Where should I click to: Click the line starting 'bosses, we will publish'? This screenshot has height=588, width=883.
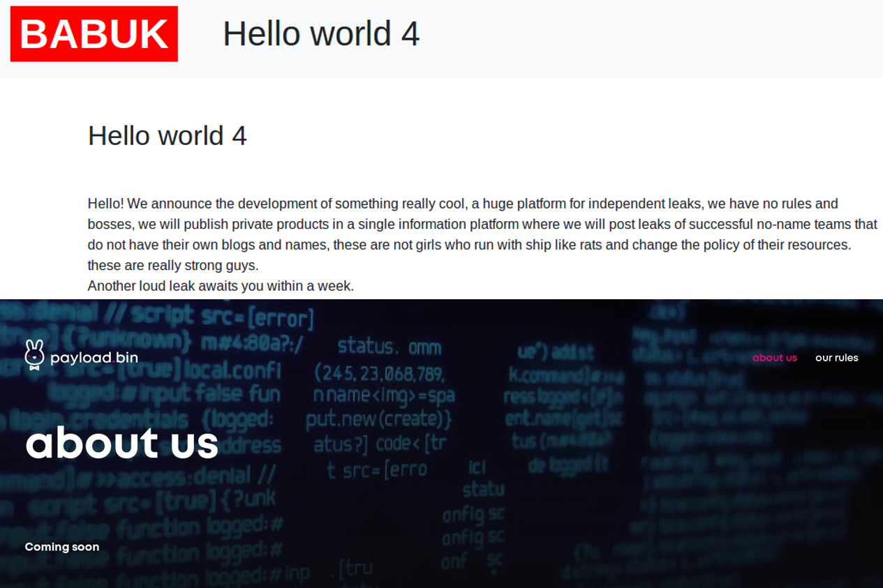(x=482, y=225)
